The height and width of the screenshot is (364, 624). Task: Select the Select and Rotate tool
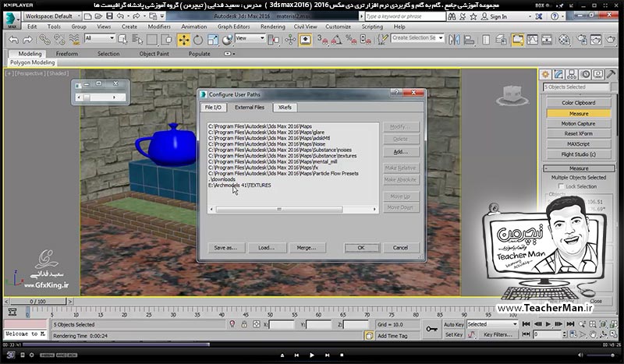198,40
